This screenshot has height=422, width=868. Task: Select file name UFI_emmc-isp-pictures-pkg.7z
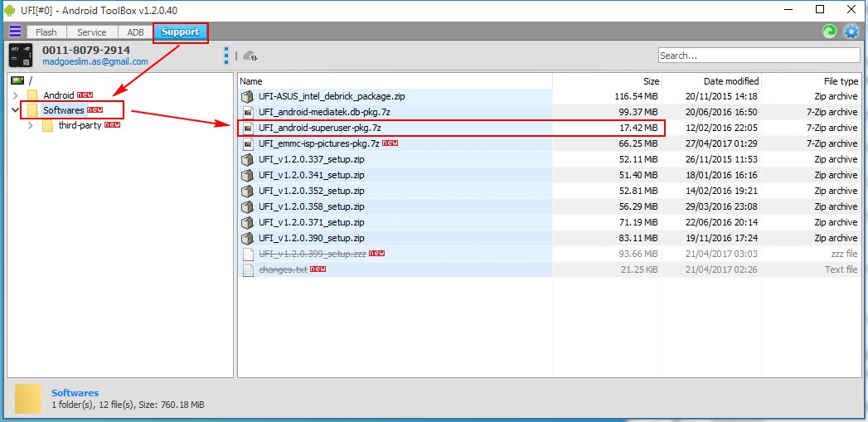coord(319,143)
